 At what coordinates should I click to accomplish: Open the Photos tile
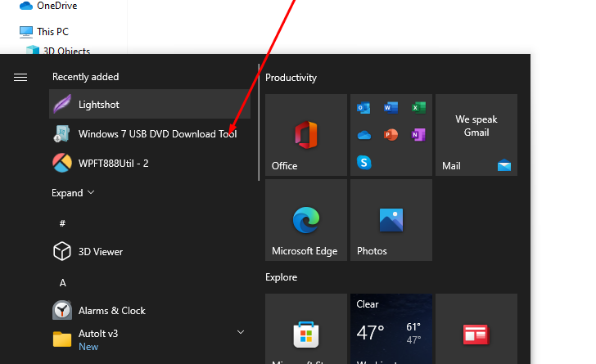391,220
